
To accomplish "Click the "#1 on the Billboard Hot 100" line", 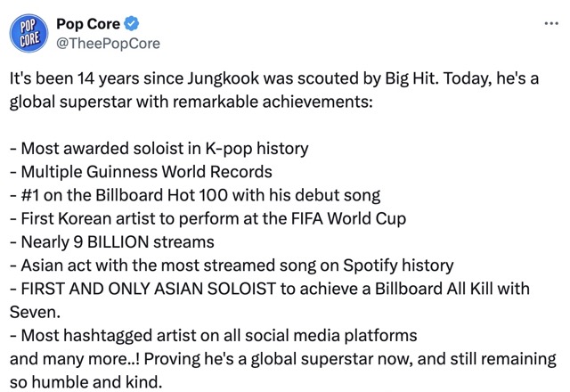I will pos(195,195).
